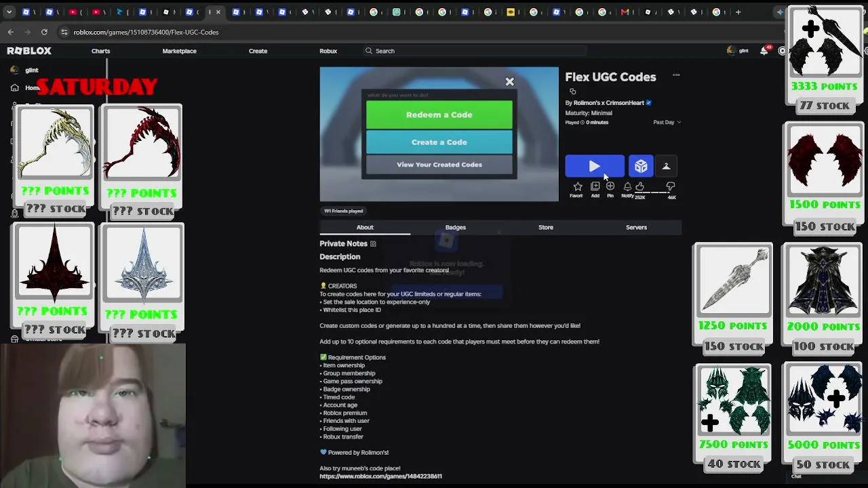Dislike the game with thumbs down
The image size is (868, 488).
[x=671, y=186]
